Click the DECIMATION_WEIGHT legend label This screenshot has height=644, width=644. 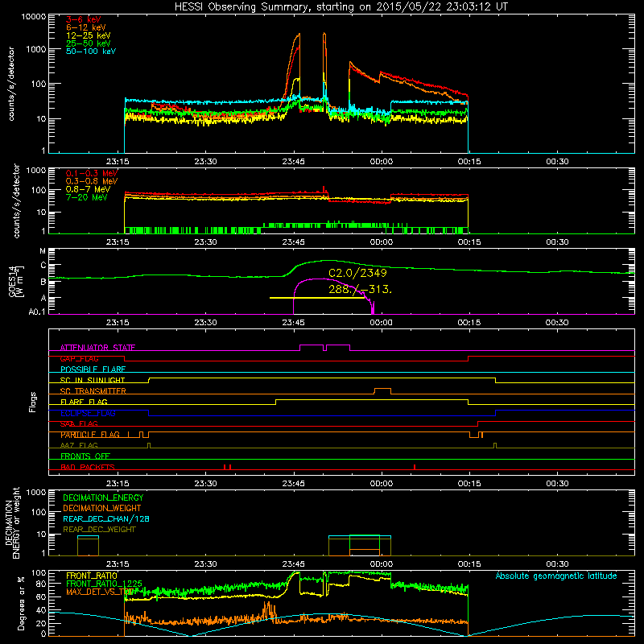(x=102, y=508)
